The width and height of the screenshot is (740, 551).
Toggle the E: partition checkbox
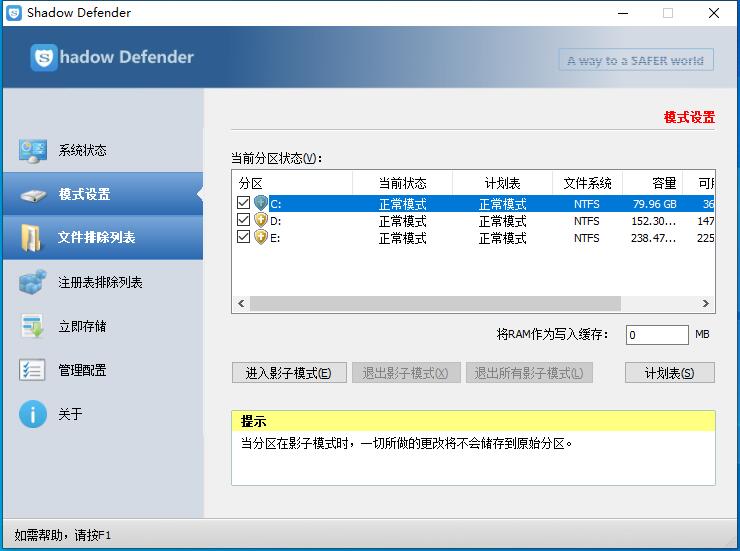pos(244,238)
